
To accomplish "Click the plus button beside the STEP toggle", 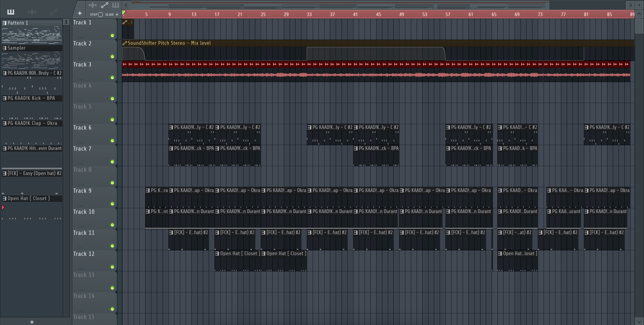I will tap(80, 13).
